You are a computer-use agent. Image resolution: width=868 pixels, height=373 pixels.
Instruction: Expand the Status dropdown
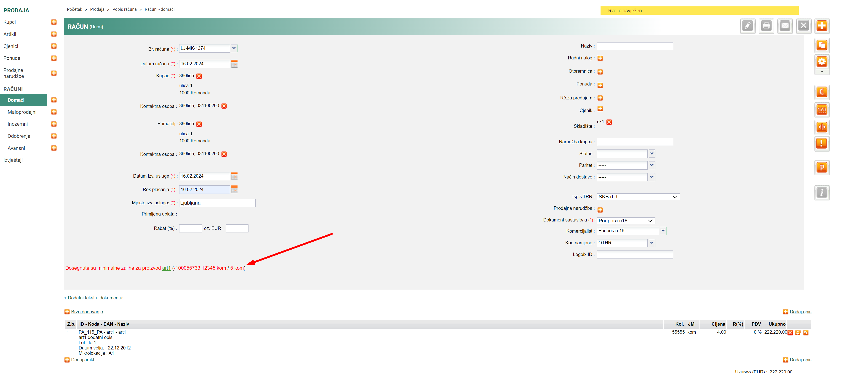(651, 154)
